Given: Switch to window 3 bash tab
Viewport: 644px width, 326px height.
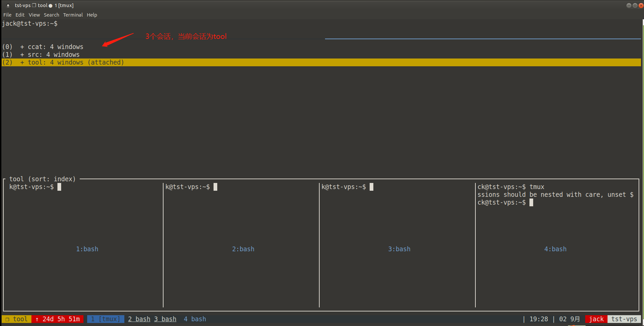Looking at the screenshot, I should [x=165, y=319].
